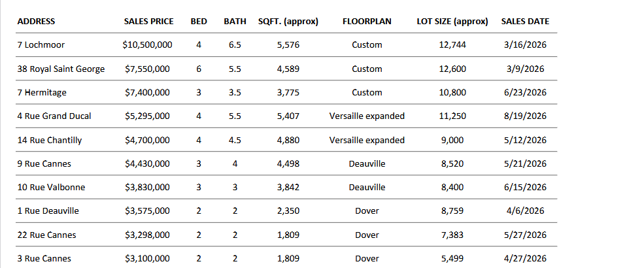The image size is (644, 268).
Task: Select the 3 Rue Cannes address
Action: (44, 259)
